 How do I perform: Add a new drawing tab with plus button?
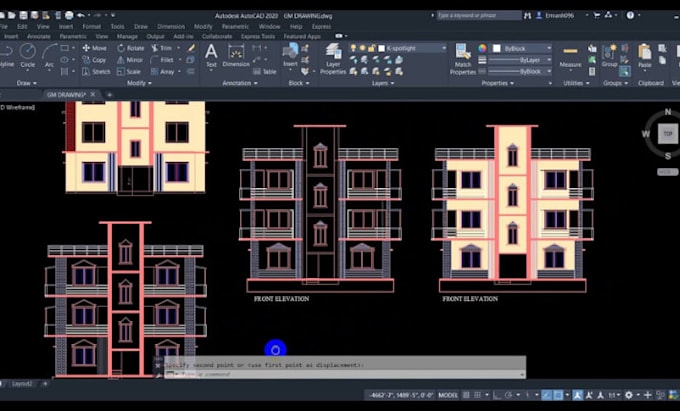pyautogui.click(x=109, y=95)
